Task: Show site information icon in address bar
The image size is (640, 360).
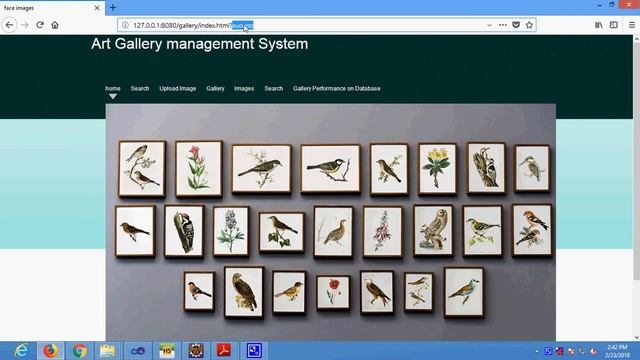Action: click(x=125, y=25)
